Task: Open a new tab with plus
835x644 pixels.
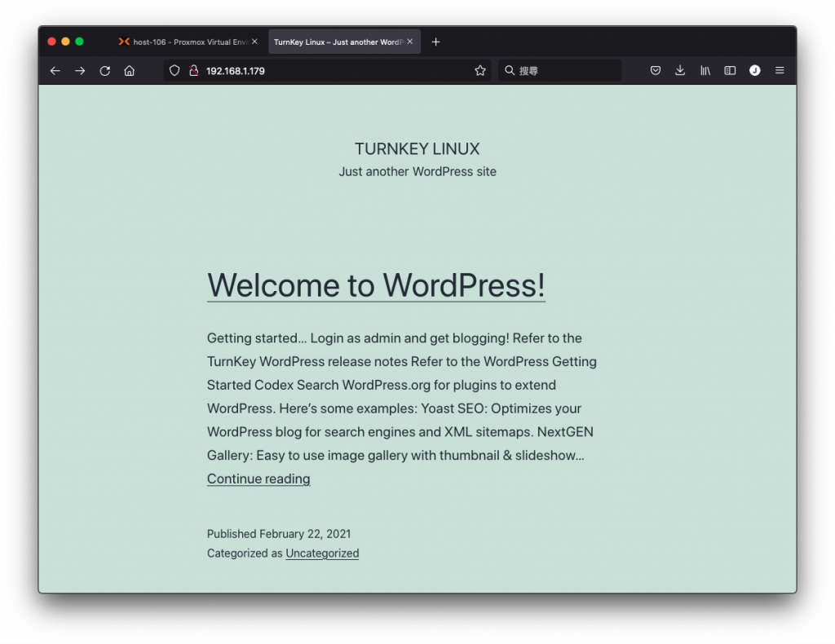Action: [435, 42]
